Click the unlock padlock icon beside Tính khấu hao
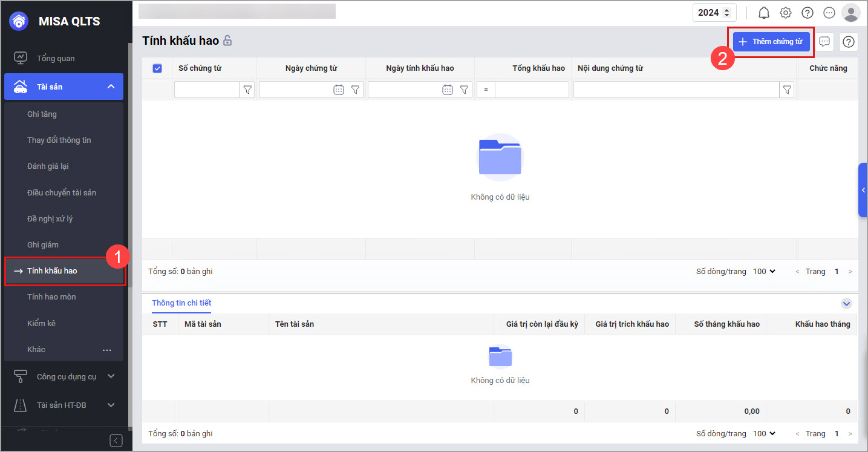 click(x=227, y=41)
